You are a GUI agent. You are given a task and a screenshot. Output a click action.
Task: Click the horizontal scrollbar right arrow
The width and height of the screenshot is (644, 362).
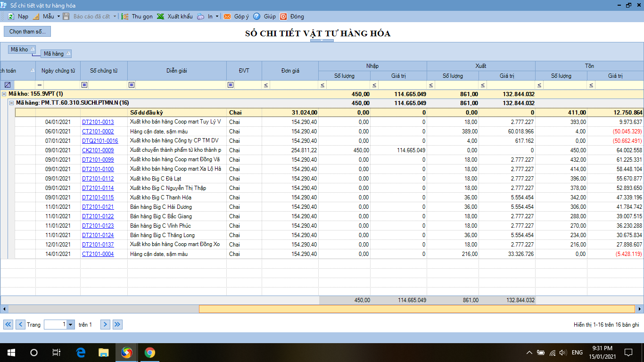pos(640,309)
